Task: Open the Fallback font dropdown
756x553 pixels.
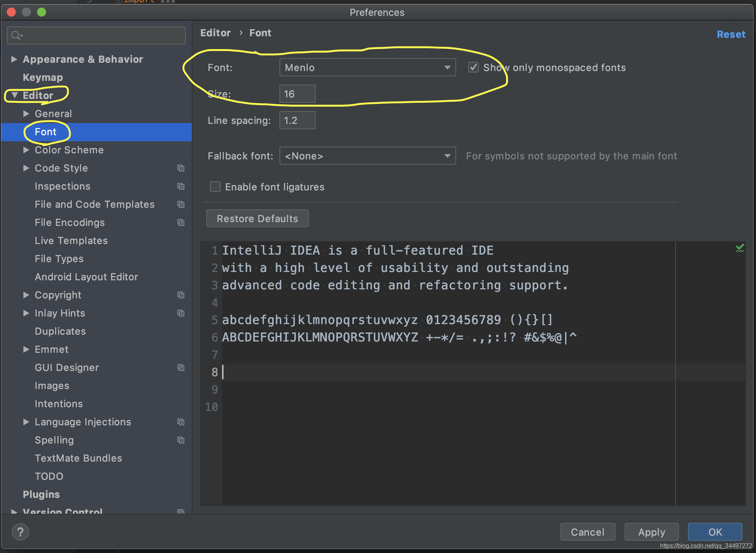Action: (x=367, y=156)
